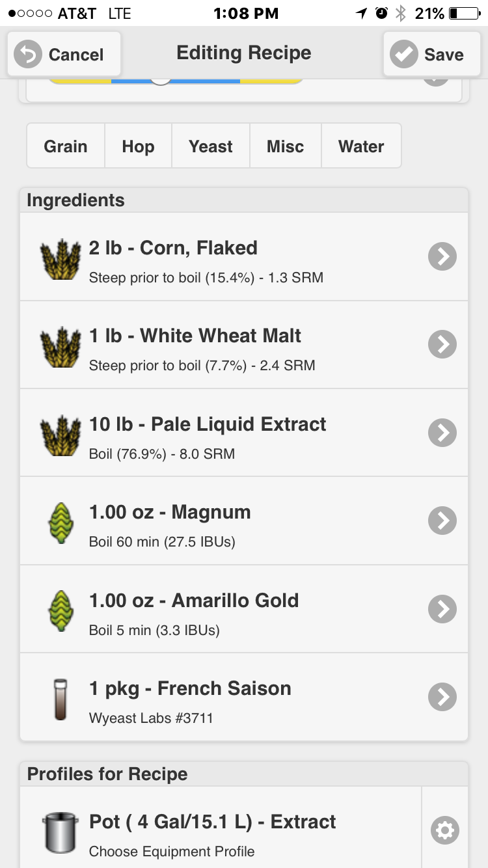Image resolution: width=488 pixels, height=868 pixels.
Task: Choose equipment profile Pot 4 Gal Extract
Action: (221, 832)
